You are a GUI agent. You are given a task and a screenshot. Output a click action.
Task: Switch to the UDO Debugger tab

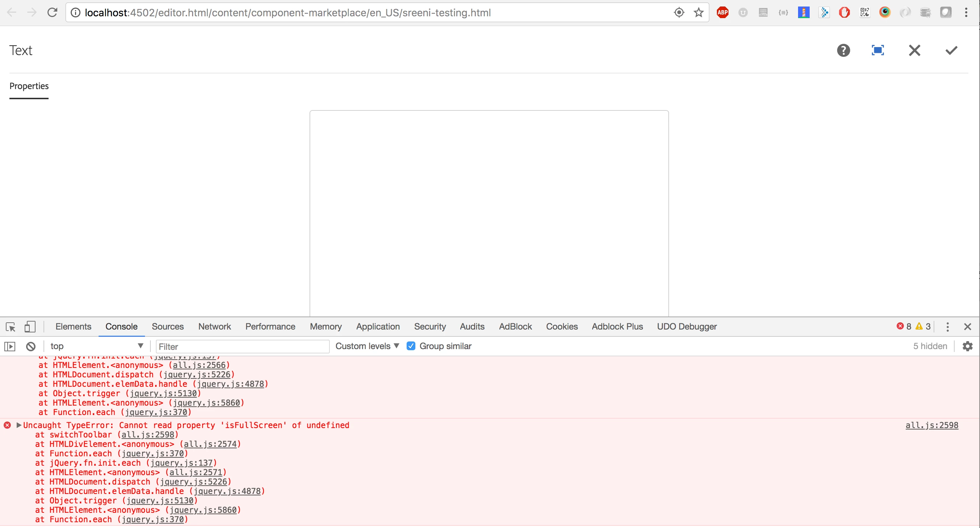point(687,327)
